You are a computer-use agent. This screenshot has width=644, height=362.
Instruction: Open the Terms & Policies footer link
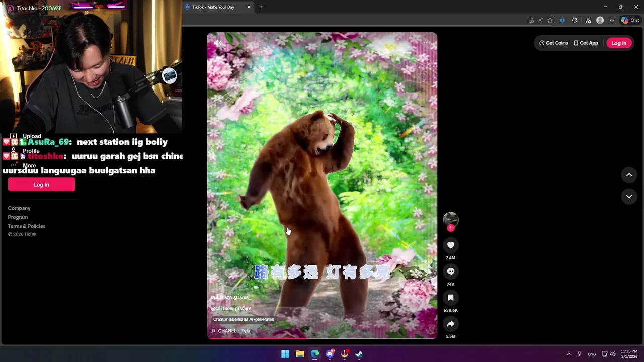[27, 226]
